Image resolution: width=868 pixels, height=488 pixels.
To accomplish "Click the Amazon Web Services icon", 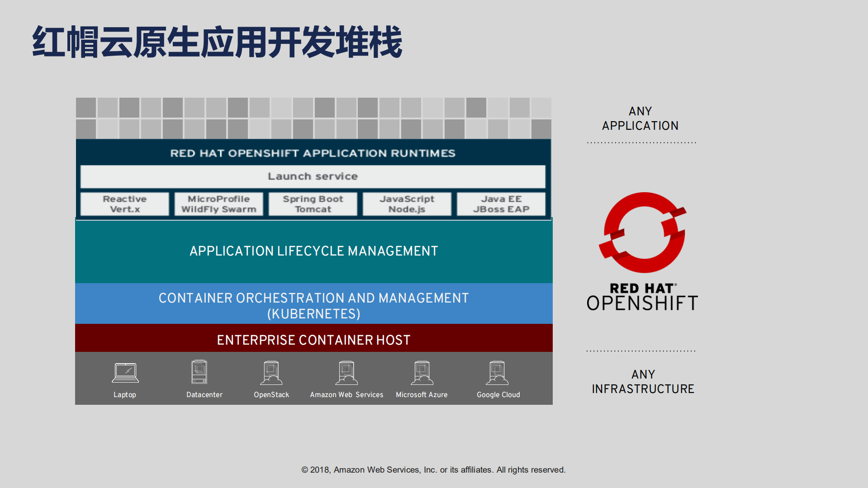I will tap(346, 372).
